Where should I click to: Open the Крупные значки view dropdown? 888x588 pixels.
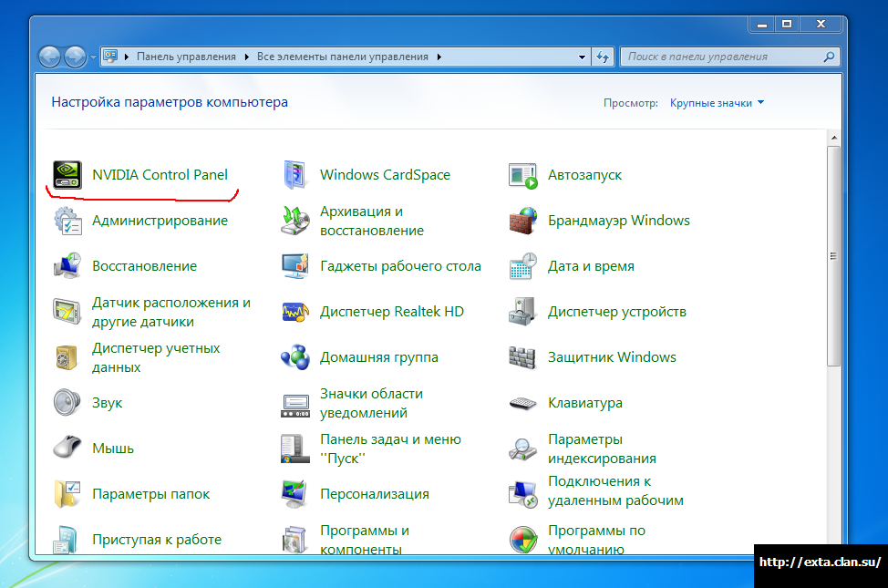point(717,103)
